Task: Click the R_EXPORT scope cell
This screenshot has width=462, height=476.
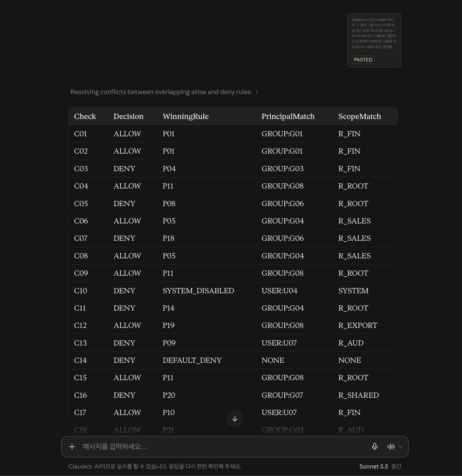Action: tap(357, 325)
